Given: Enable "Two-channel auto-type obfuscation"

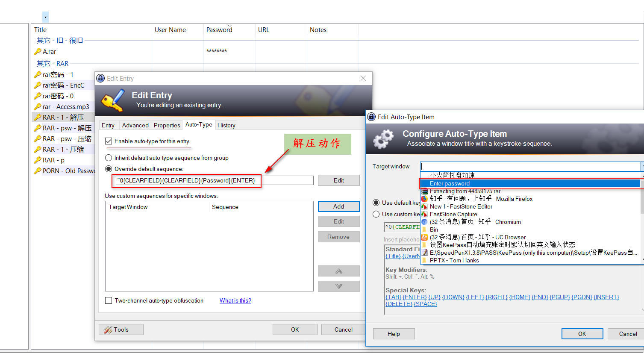Looking at the screenshot, I should 108,300.
